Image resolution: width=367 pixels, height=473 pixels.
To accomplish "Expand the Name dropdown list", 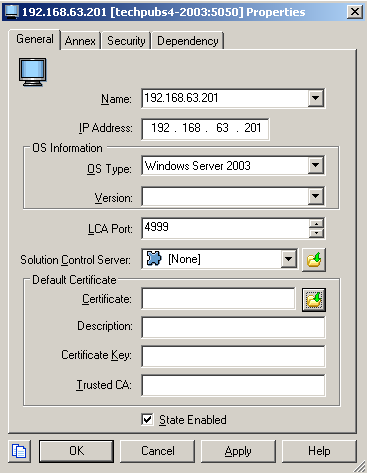I will [x=315, y=98].
